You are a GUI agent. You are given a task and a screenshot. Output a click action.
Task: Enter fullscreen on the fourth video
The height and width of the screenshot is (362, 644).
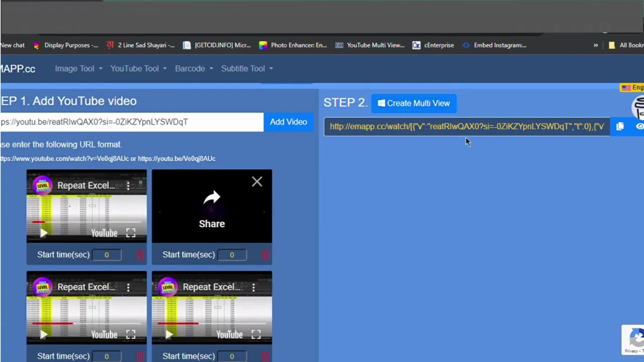coord(256,334)
